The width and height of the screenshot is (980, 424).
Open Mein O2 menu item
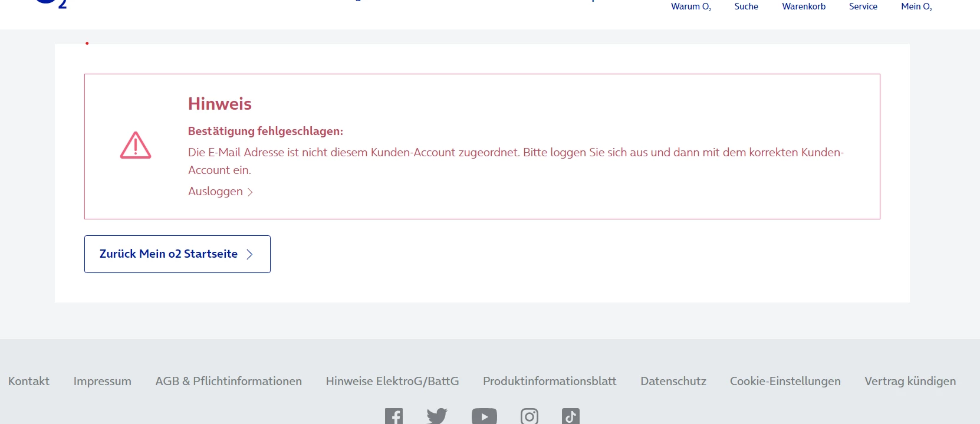[916, 6]
